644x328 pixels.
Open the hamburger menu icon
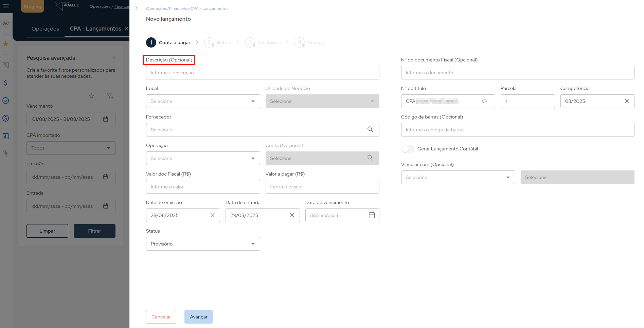tap(6, 6)
